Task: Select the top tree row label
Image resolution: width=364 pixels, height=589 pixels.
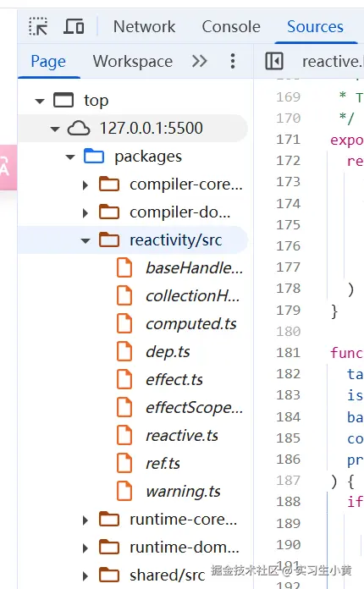Action: coord(97,101)
